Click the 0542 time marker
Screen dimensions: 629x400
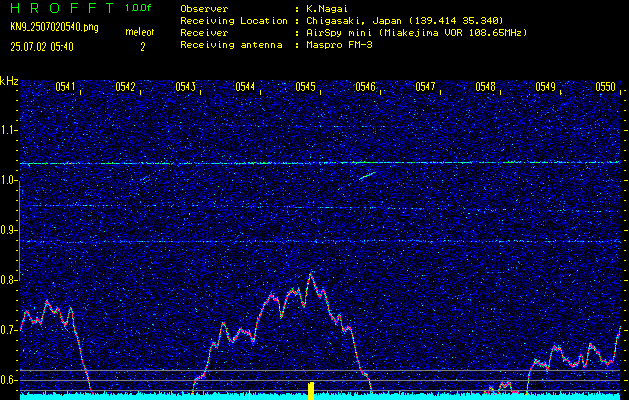pyautogui.click(x=125, y=87)
